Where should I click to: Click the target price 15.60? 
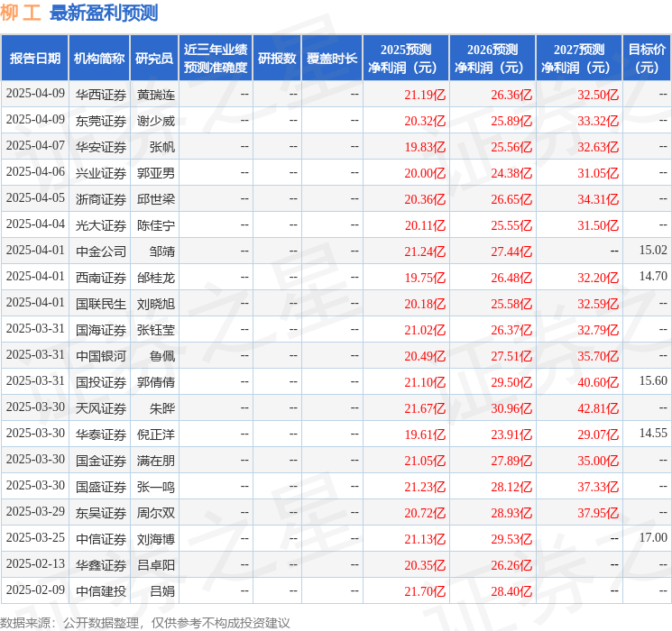pos(653,380)
